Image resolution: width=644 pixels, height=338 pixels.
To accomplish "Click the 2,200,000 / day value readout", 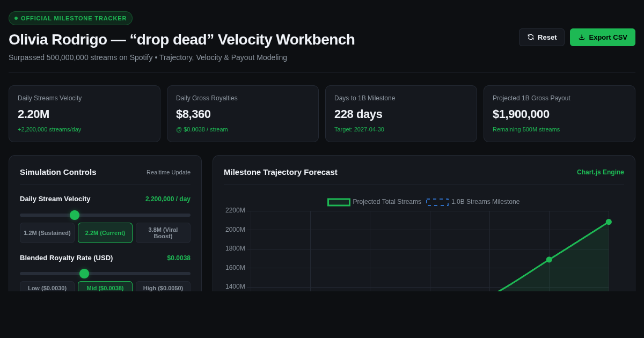I will (168, 199).
